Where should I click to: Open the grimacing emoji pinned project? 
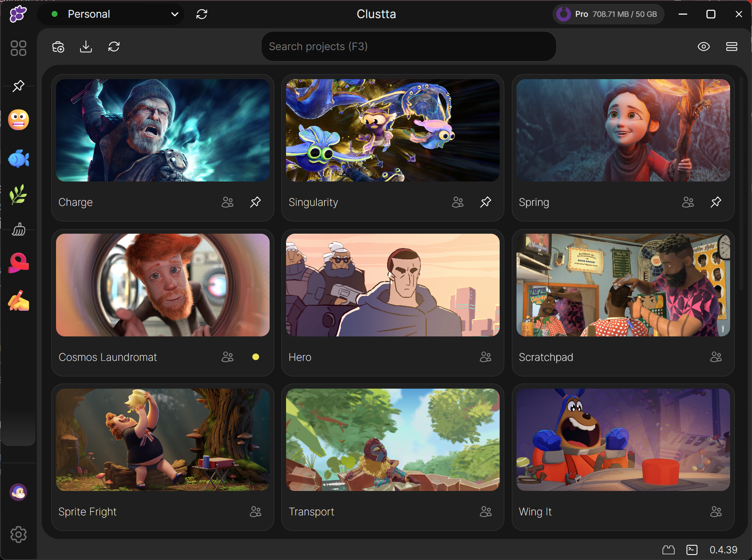click(19, 120)
